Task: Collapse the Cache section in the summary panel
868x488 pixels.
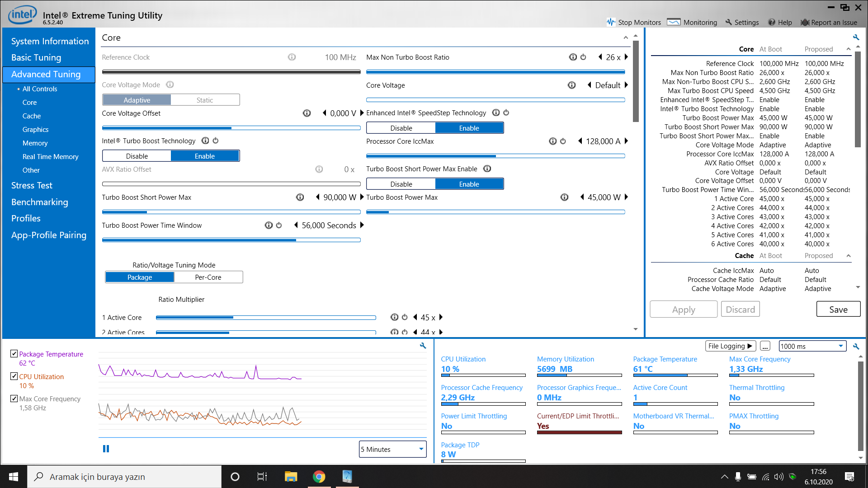Action: [849, 256]
